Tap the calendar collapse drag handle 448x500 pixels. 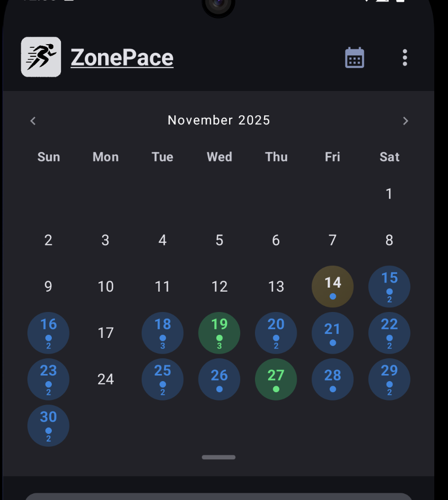[x=219, y=457]
